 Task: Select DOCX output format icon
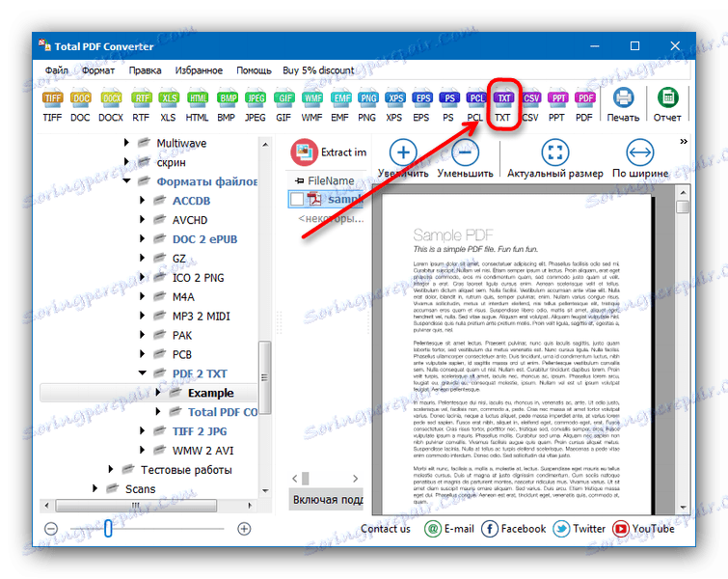coord(111,105)
